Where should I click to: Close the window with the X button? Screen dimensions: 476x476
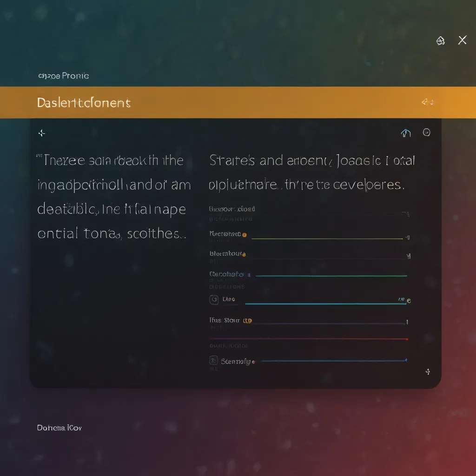(x=462, y=40)
